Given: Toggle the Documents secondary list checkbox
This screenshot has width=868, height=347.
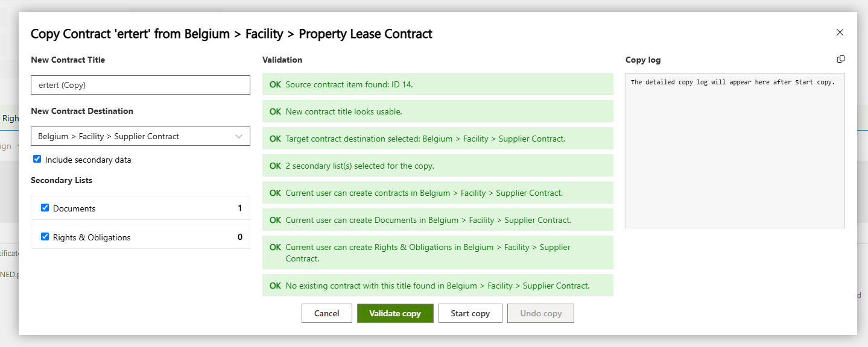Looking at the screenshot, I should click(x=45, y=208).
